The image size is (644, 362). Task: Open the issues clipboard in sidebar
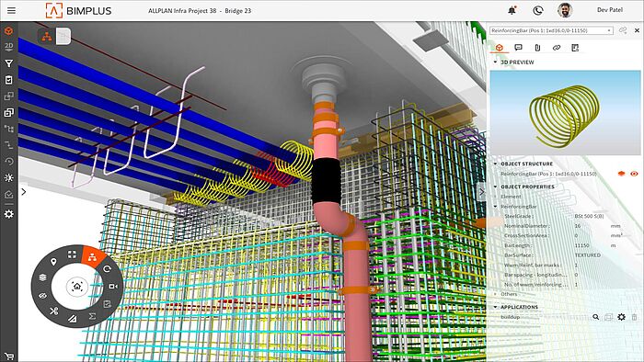[x=8, y=80]
